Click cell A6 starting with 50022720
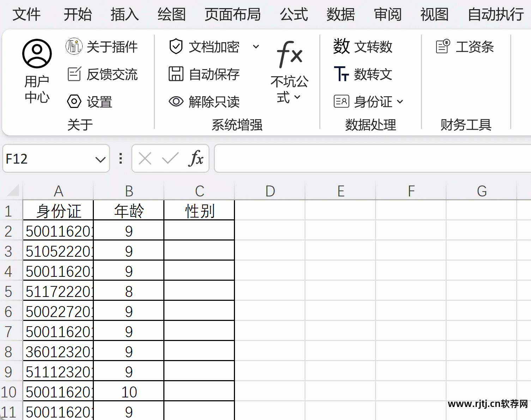 coord(58,311)
